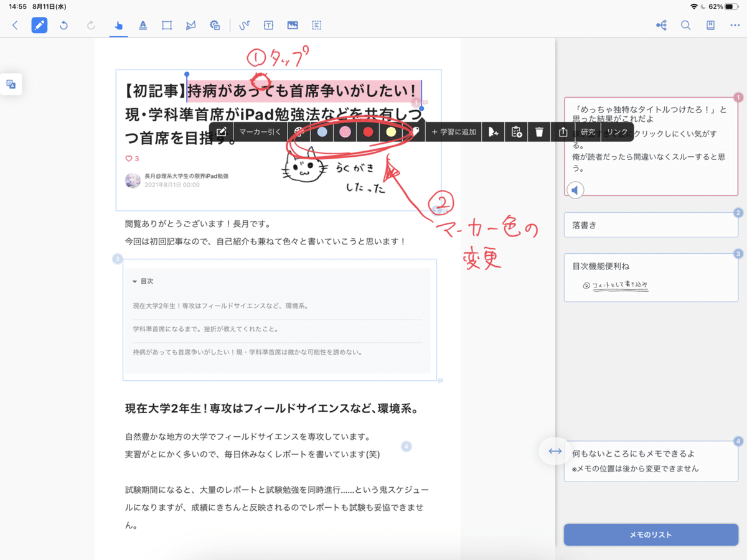Open the color palette icon in popup
This screenshot has width=747, height=560.
[x=299, y=132]
